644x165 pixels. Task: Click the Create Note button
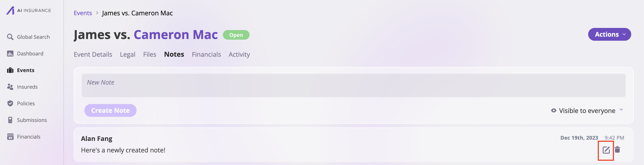(x=110, y=110)
